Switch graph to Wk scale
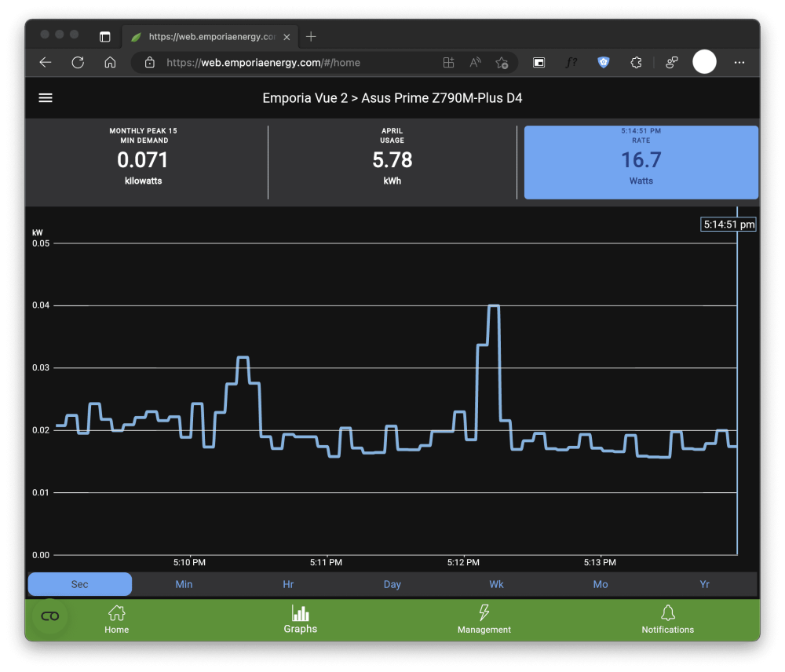 tap(496, 584)
